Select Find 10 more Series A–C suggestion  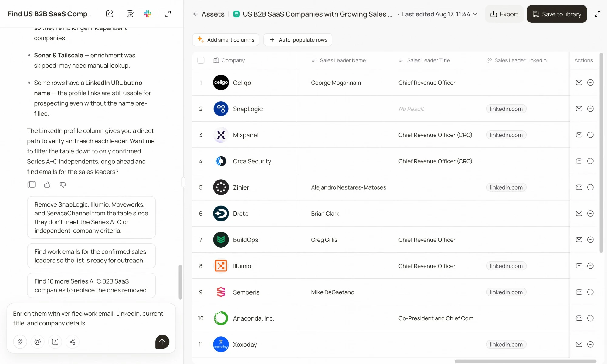91,286
